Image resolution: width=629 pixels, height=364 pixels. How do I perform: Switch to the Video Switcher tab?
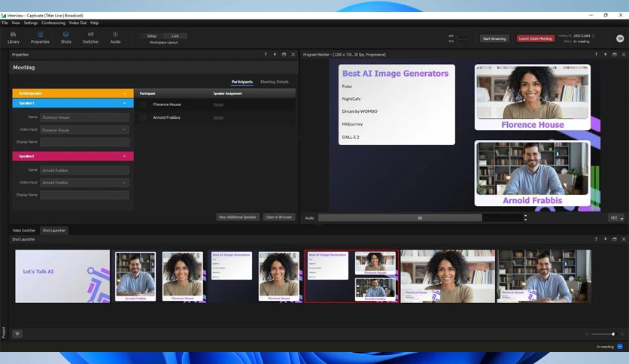23,230
